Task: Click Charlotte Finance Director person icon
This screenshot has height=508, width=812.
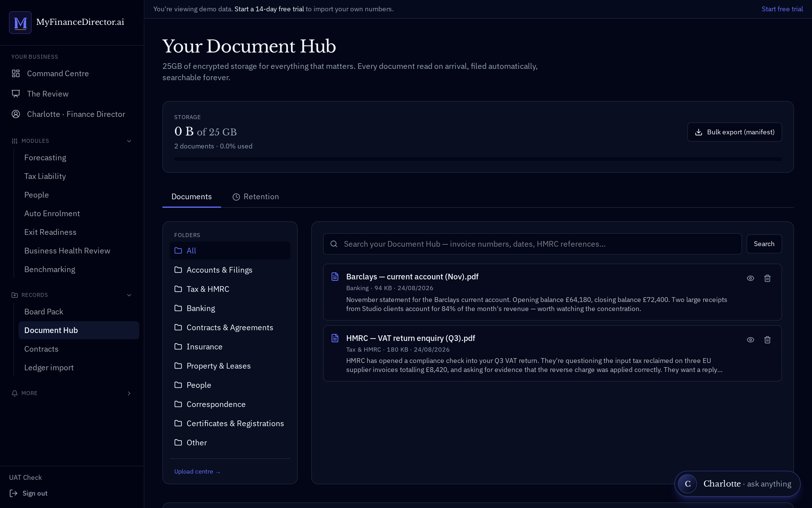Action: point(16,114)
